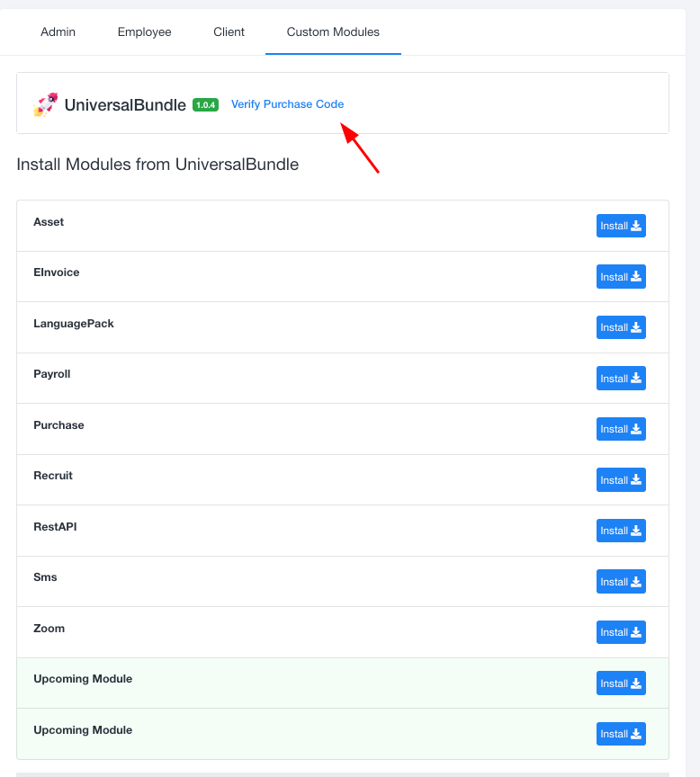This screenshot has height=777, width=700.
Task: Install the second Upcoming Module
Action: coord(621,734)
